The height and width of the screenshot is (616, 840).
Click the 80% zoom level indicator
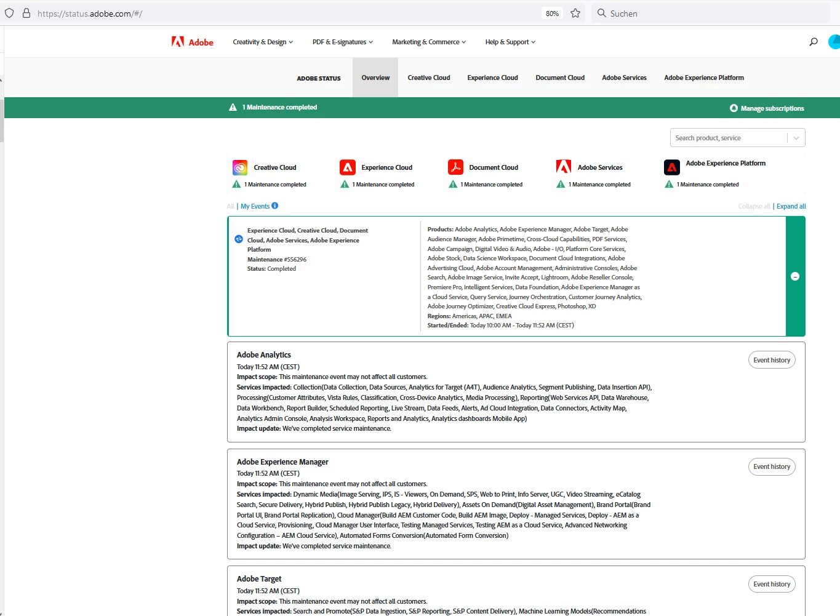(552, 13)
